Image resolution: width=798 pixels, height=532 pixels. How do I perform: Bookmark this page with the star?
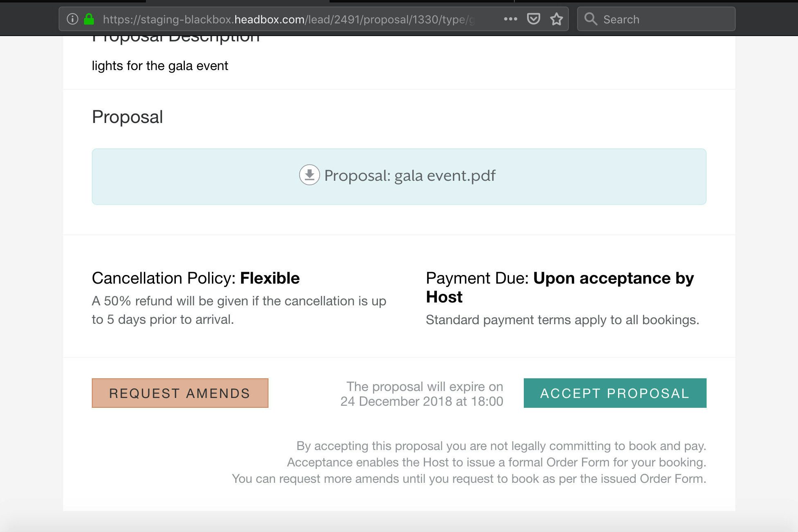coord(556,19)
